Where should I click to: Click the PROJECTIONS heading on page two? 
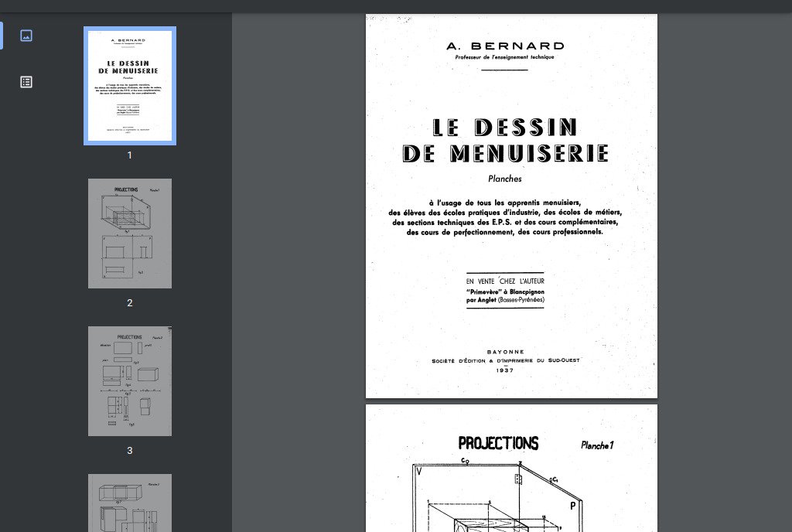tap(498, 443)
